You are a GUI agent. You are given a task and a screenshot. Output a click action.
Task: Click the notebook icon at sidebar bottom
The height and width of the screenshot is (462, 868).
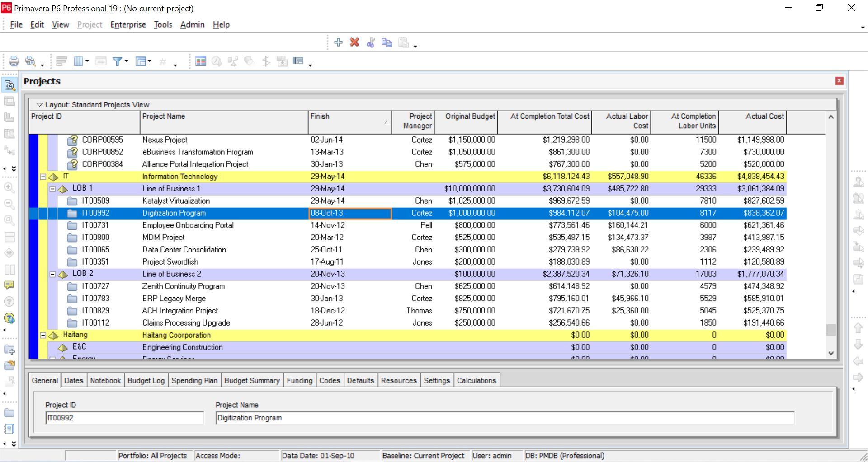pyautogui.click(x=9, y=429)
